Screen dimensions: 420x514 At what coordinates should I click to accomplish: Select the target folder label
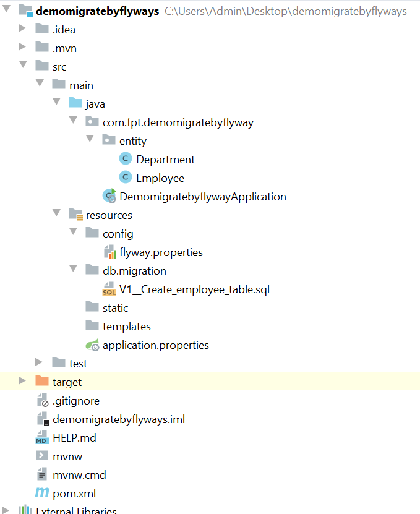[67, 382]
